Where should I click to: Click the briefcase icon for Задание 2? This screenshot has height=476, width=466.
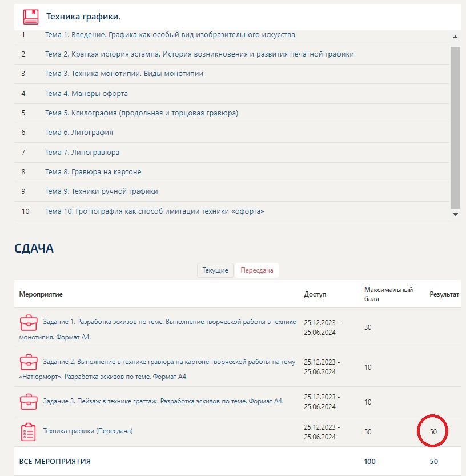click(x=29, y=362)
